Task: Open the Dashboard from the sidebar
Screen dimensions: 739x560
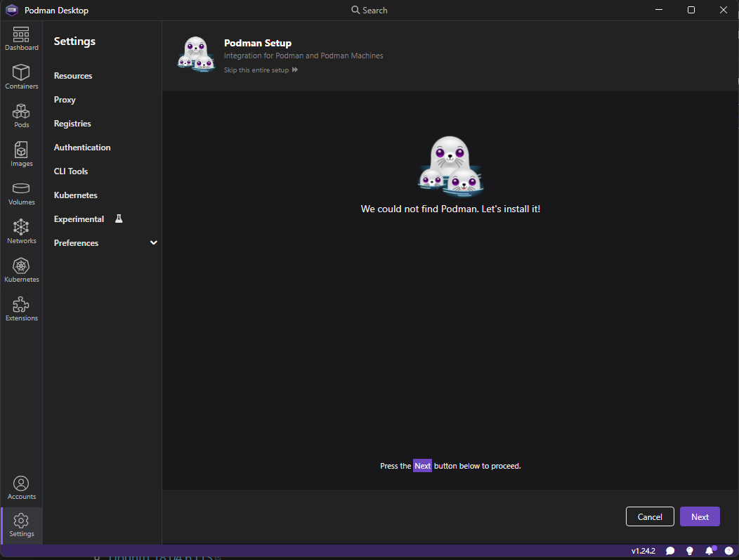Action: pyautogui.click(x=21, y=39)
